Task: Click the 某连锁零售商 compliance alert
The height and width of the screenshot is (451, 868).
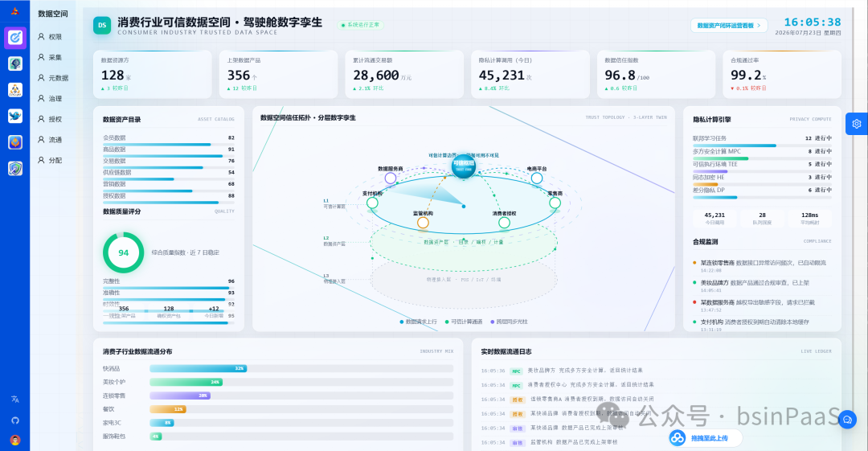Action: [x=762, y=266]
